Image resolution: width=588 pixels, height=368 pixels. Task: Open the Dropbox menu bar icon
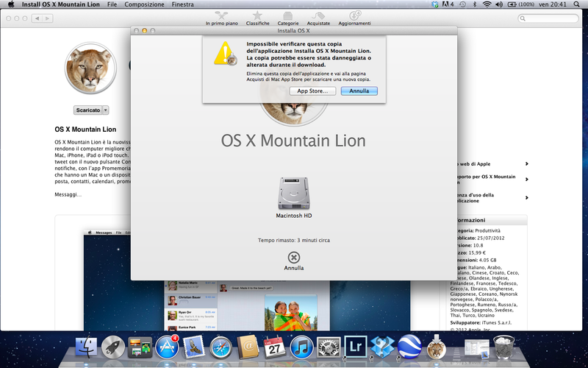coord(434,4)
